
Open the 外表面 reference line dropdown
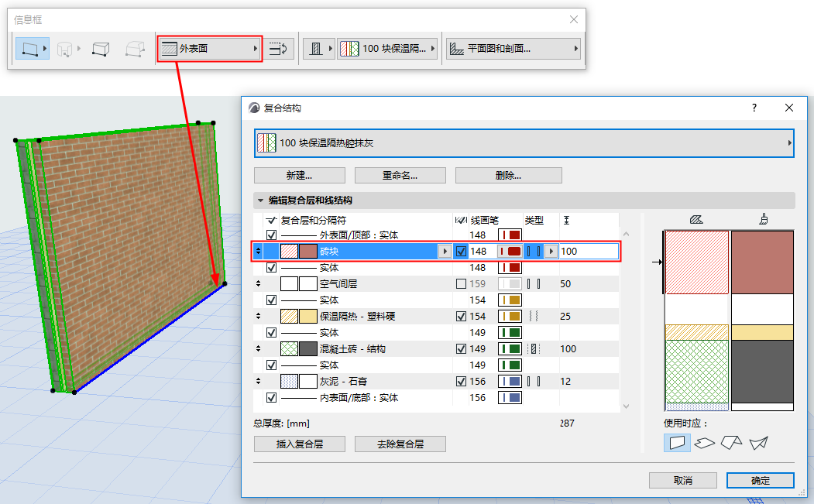210,49
